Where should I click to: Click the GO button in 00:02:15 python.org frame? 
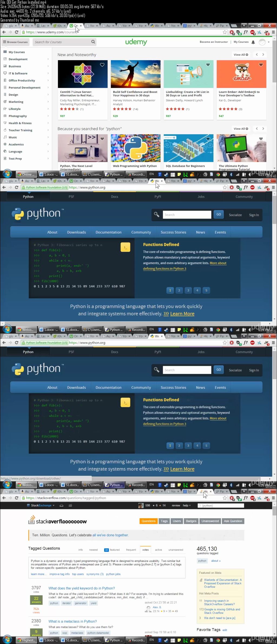point(219,214)
